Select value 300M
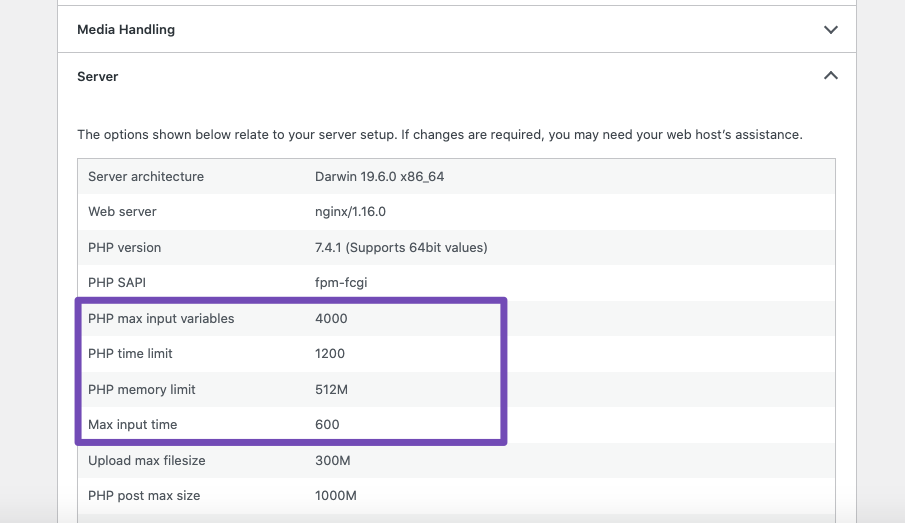The height and width of the screenshot is (523, 905). click(x=332, y=461)
